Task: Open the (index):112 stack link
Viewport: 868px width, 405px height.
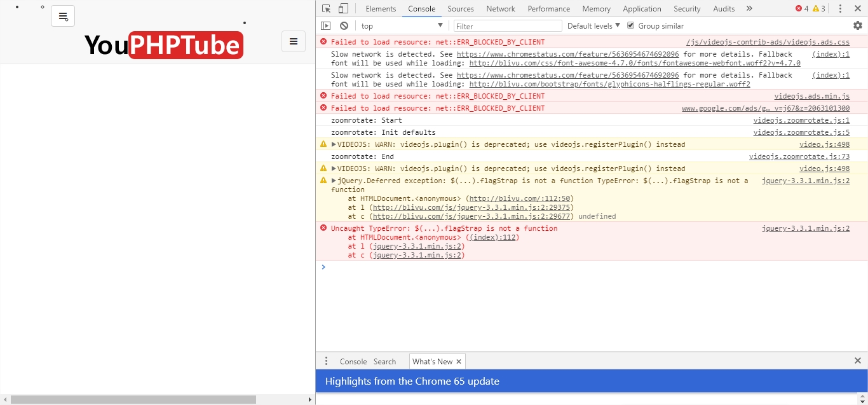Action: [x=492, y=237]
